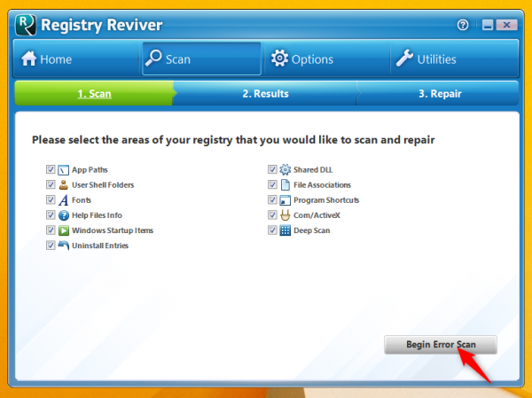Click the Uninstall Entries arrow icon
This screenshot has width=532, height=398.
[64, 245]
